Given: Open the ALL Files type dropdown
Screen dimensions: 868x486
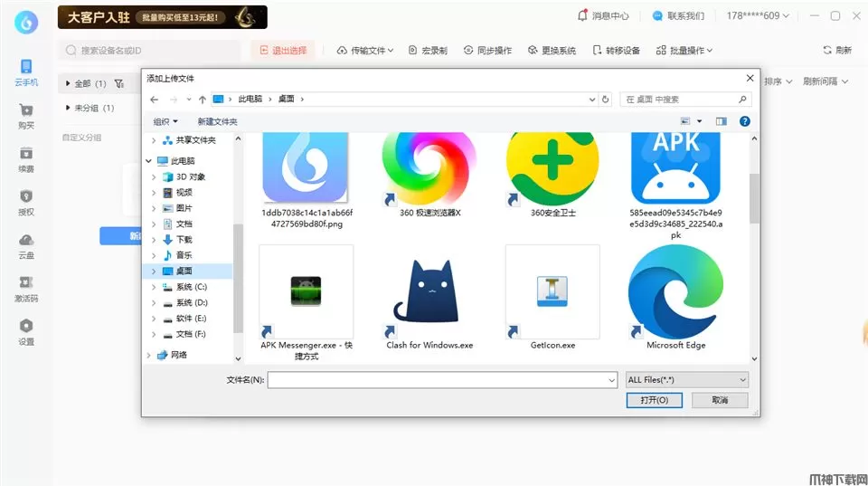Looking at the screenshot, I should tap(687, 380).
